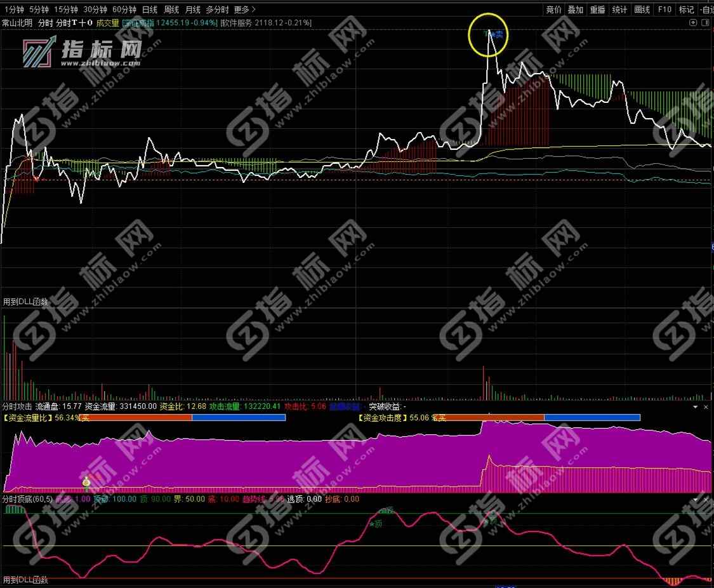
Task: Close the 分时顶底 indicator panel
Action: (x=705, y=500)
